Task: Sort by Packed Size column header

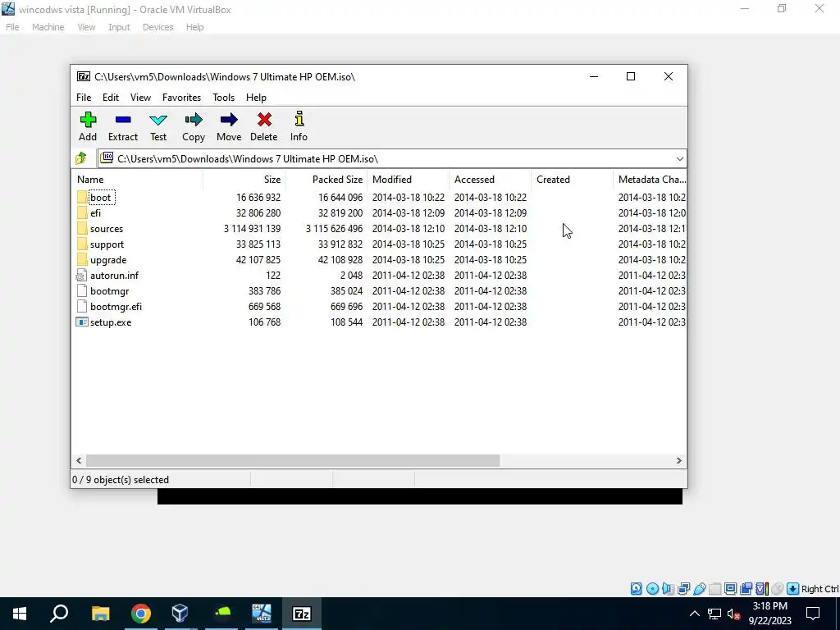Action: [326, 180]
